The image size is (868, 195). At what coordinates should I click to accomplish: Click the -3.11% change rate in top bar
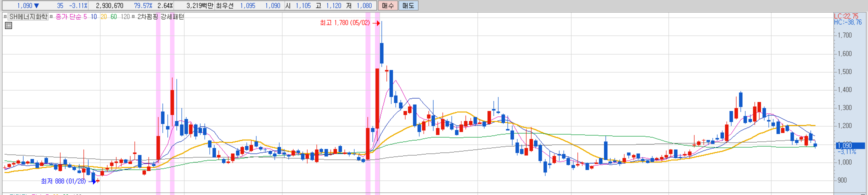pyautogui.click(x=78, y=5)
